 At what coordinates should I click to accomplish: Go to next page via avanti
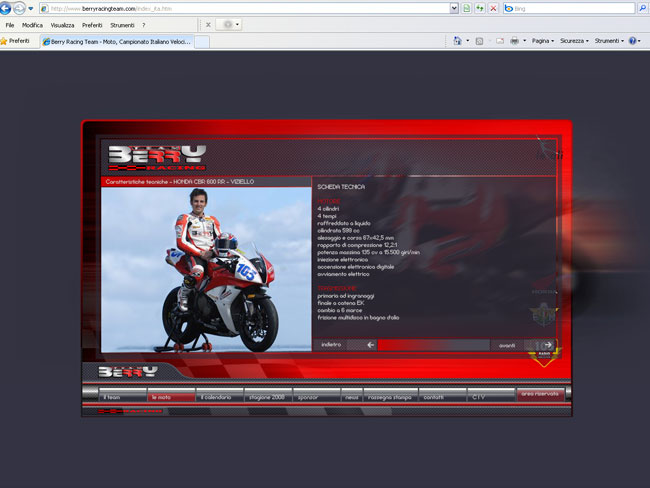point(507,345)
